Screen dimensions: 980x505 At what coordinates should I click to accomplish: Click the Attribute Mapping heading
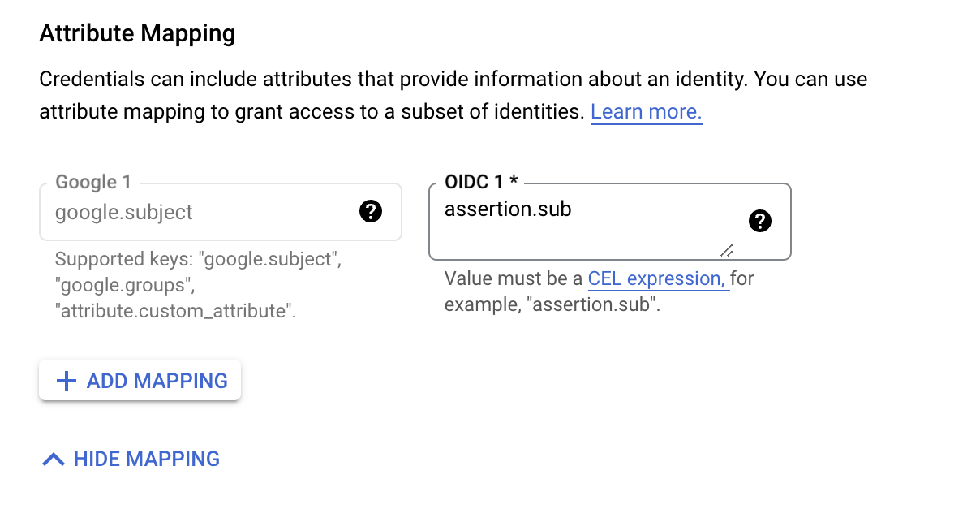(137, 33)
